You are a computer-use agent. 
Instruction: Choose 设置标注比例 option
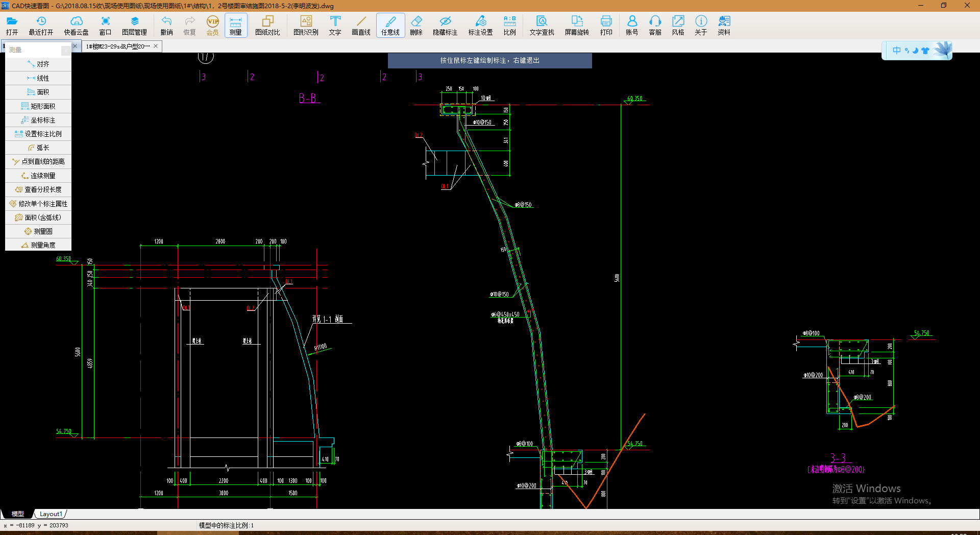[x=38, y=134]
